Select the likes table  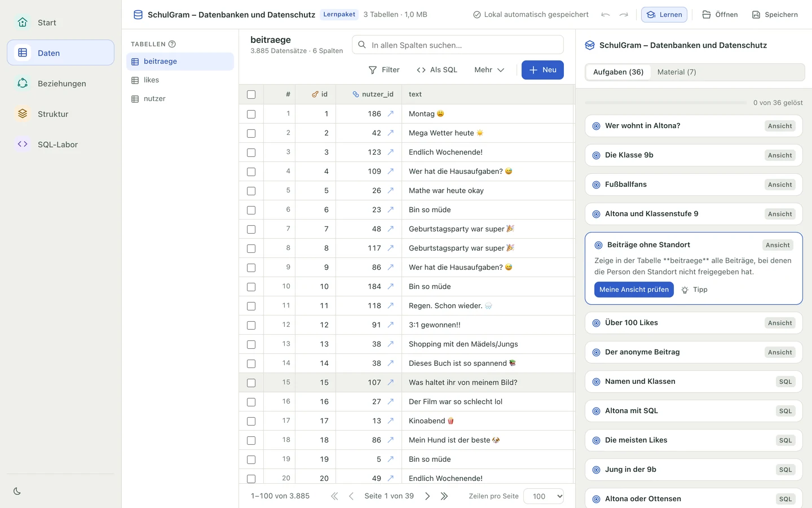point(180,80)
